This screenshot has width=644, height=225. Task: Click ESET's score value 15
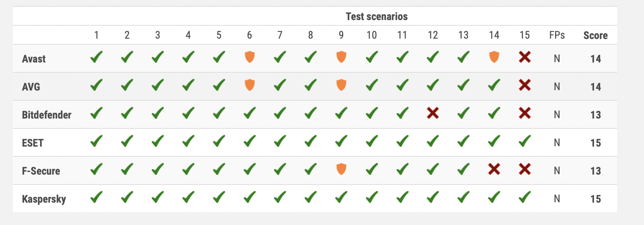tap(596, 143)
